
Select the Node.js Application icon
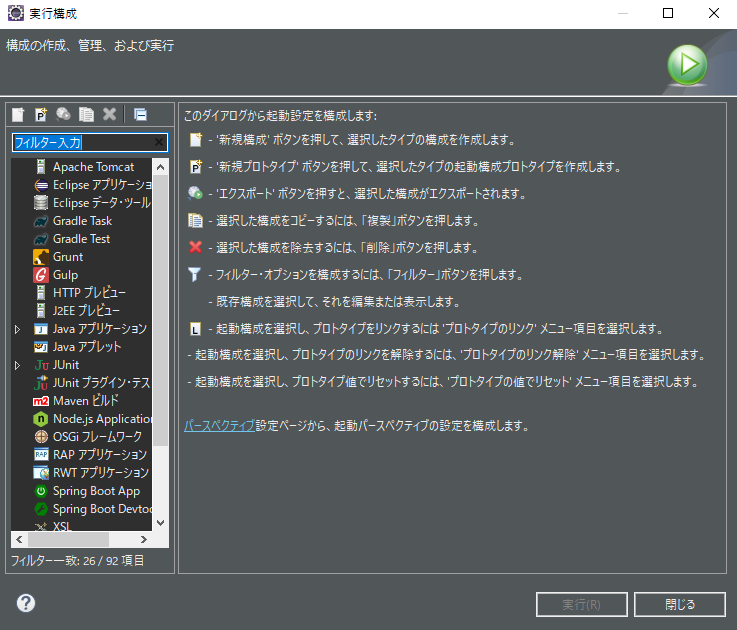click(41, 418)
